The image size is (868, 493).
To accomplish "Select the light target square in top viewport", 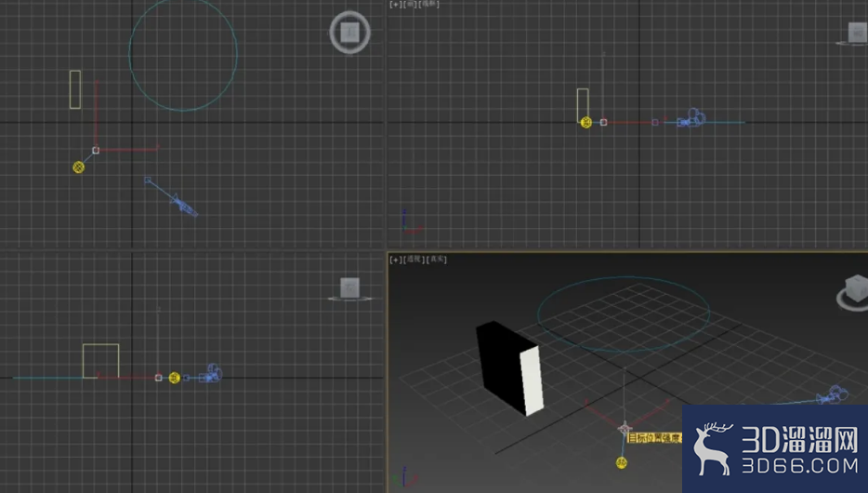I will click(x=96, y=150).
